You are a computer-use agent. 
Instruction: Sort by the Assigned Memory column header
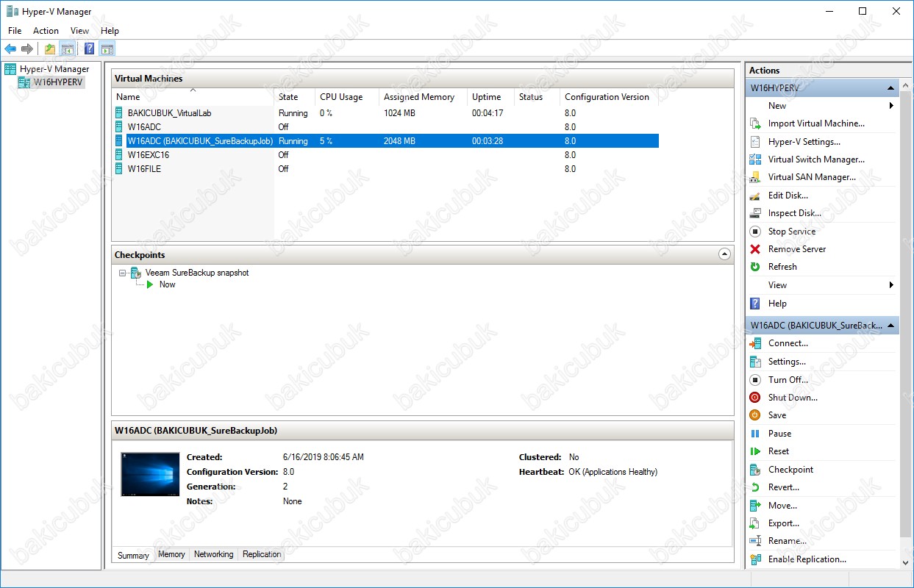[x=423, y=97]
